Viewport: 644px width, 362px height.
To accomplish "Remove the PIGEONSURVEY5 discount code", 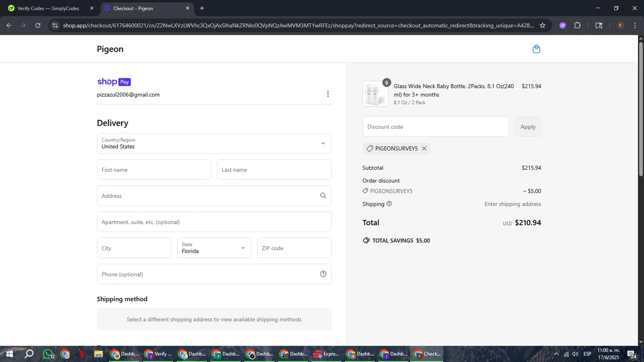I will click(x=424, y=148).
